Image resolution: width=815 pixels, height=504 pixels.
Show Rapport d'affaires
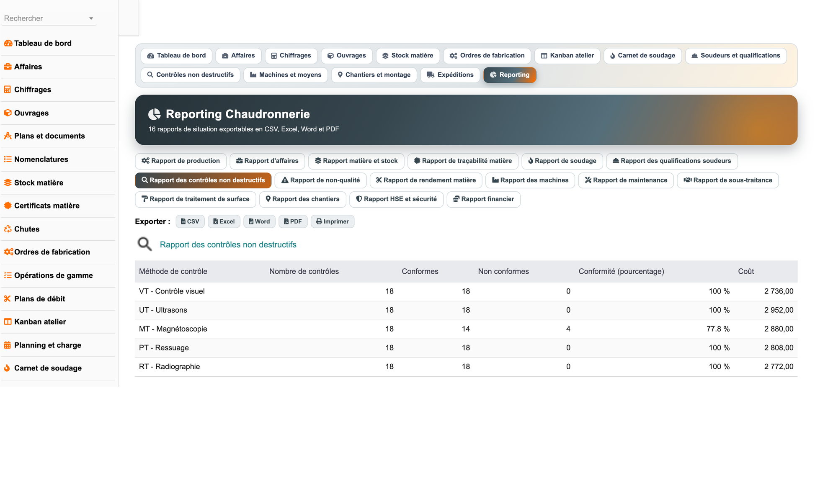tap(267, 161)
